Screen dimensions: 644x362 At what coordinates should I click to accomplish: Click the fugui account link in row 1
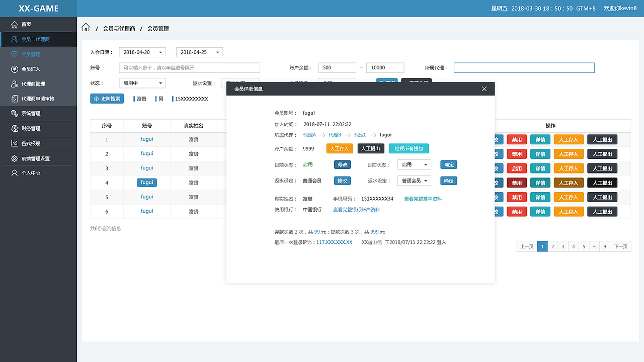click(147, 139)
